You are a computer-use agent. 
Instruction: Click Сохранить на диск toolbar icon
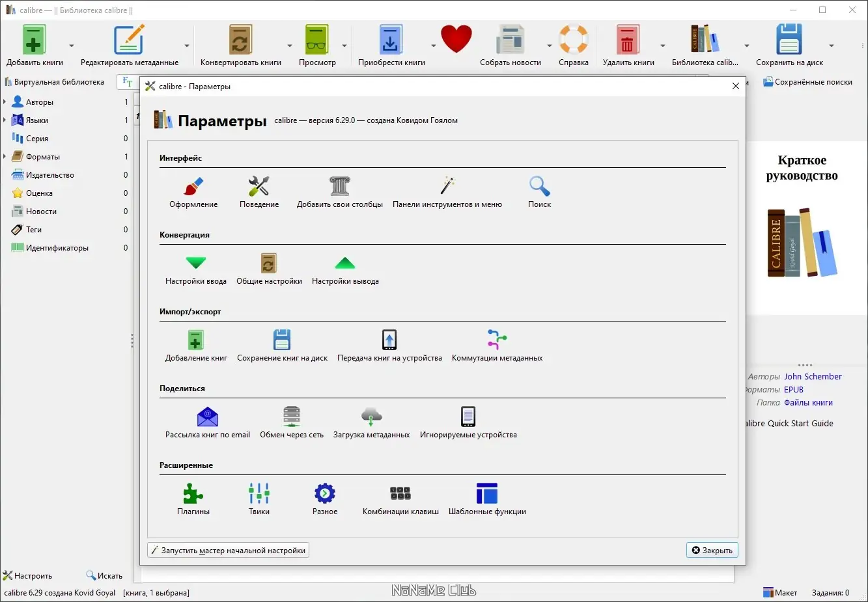[x=789, y=45]
